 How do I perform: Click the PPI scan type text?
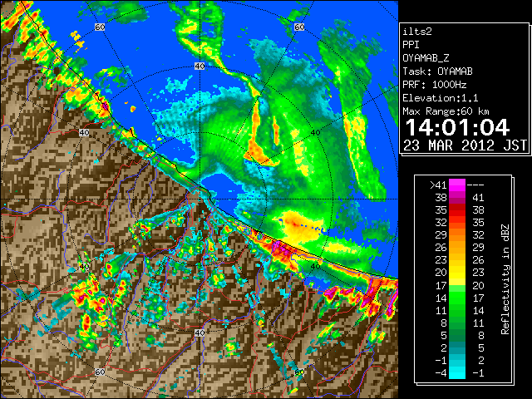tap(411, 45)
